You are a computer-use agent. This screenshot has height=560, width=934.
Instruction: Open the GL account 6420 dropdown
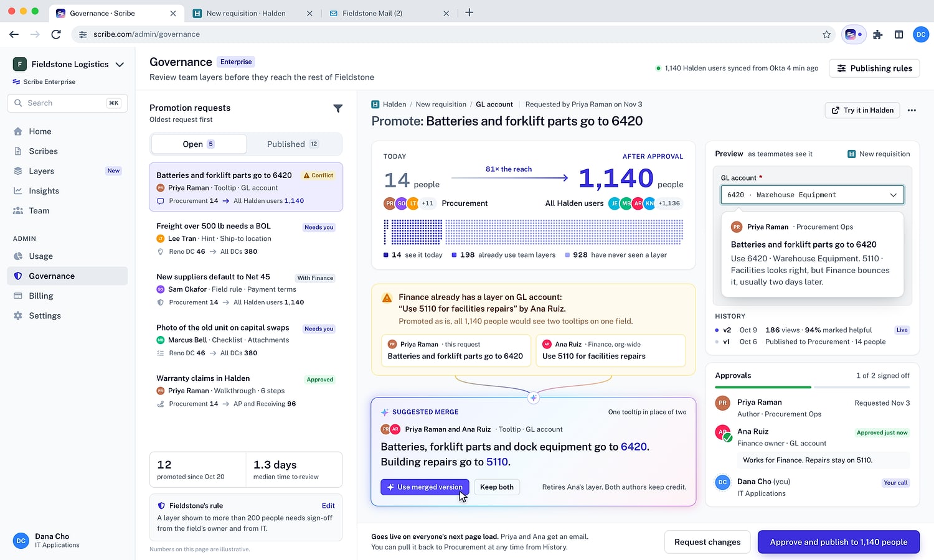coord(813,195)
